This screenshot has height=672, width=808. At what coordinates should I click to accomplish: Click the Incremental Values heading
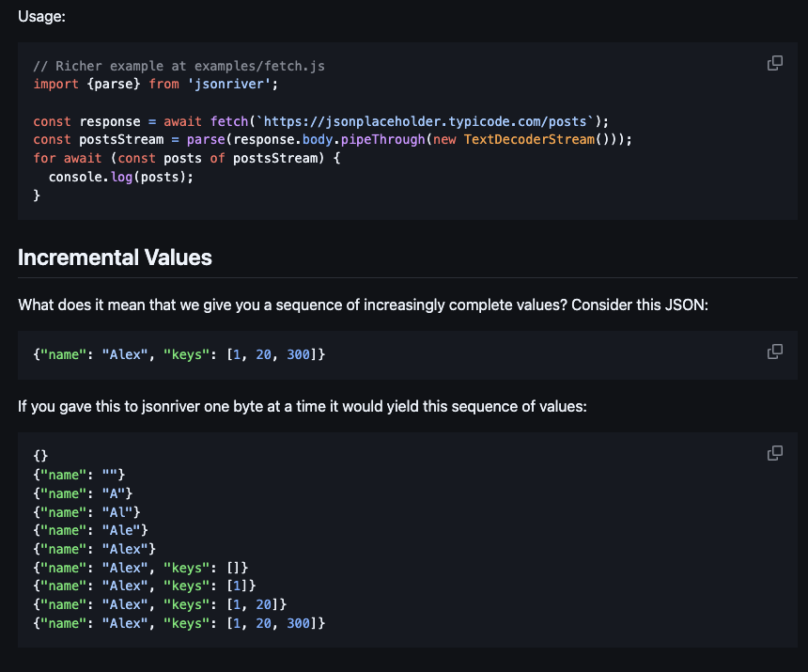pyautogui.click(x=115, y=258)
